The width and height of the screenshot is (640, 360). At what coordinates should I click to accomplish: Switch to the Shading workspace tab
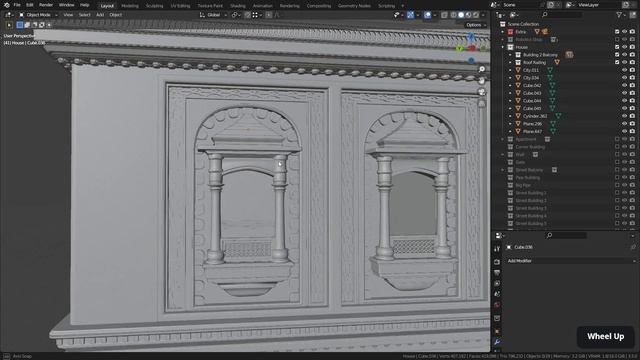pos(238,6)
